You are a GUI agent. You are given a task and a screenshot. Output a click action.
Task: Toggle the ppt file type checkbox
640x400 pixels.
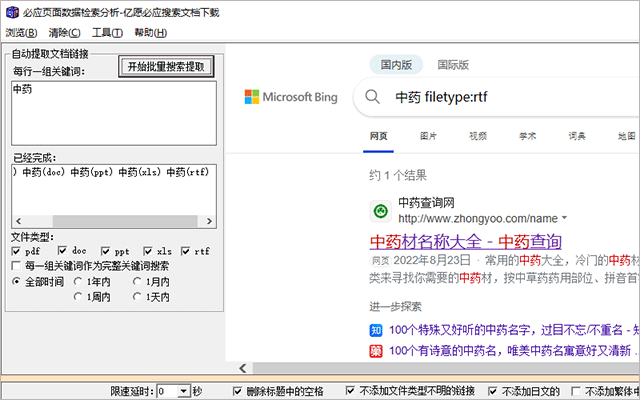(105, 251)
